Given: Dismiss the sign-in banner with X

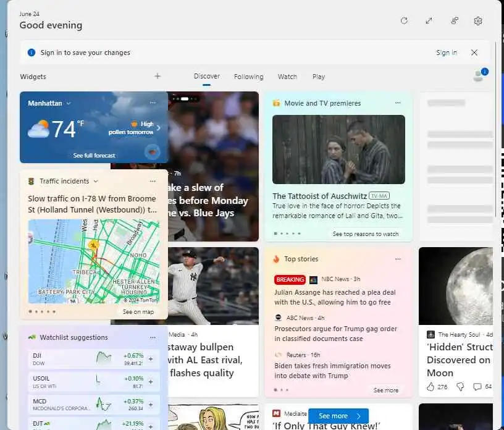Looking at the screenshot, I should tap(474, 53).
